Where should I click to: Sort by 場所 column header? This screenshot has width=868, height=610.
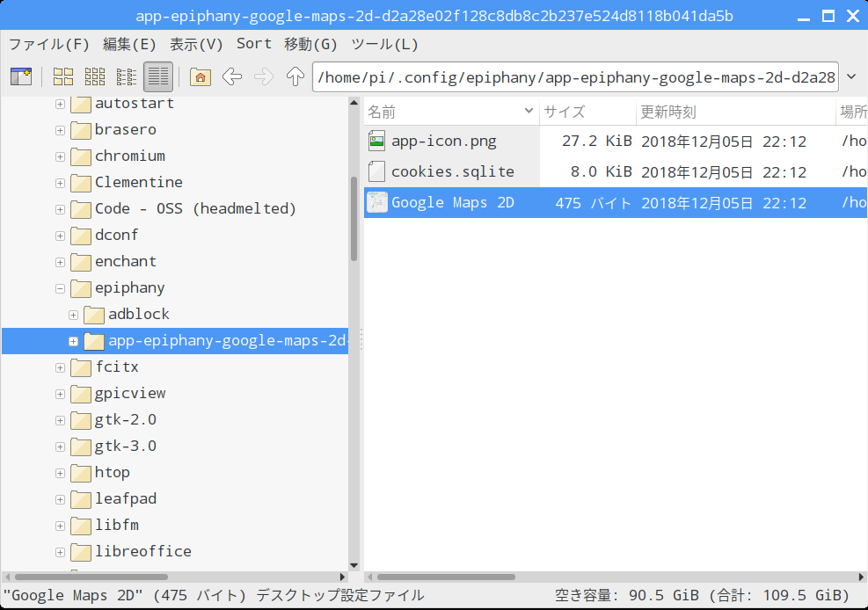click(x=852, y=112)
